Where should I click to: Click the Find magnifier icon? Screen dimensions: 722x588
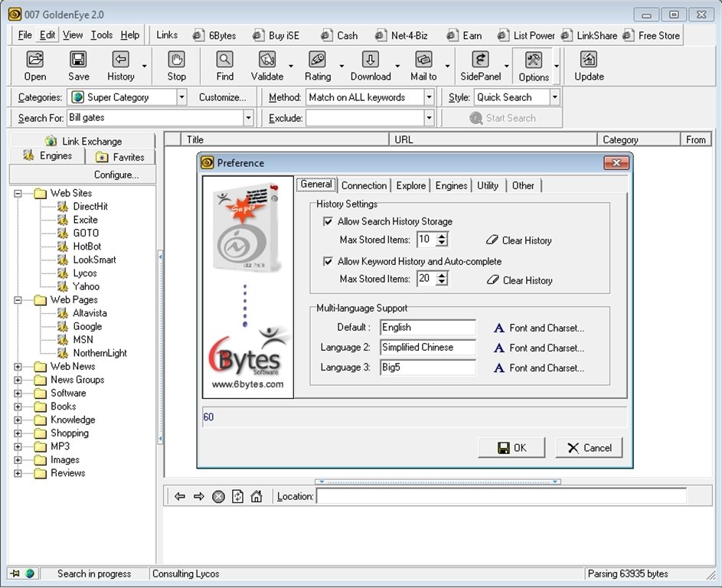click(x=224, y=60)
